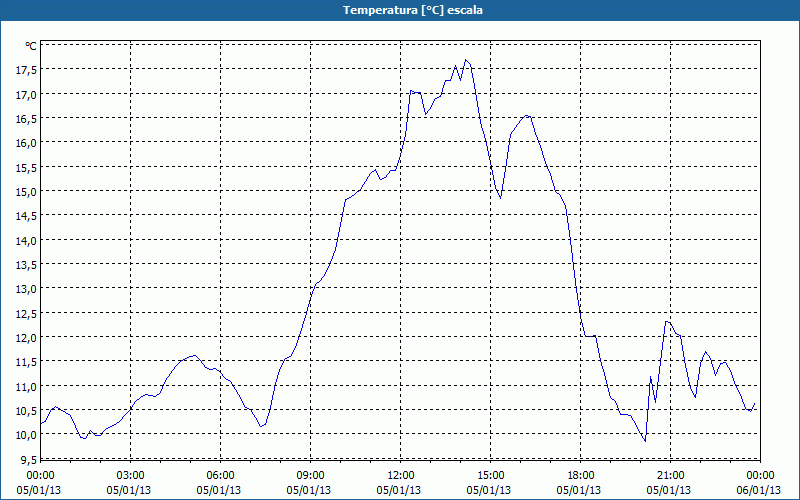This screenshot has height=500, width=800.
Task: Click the 05/01/13 date under 12:00
Action: 401,490
